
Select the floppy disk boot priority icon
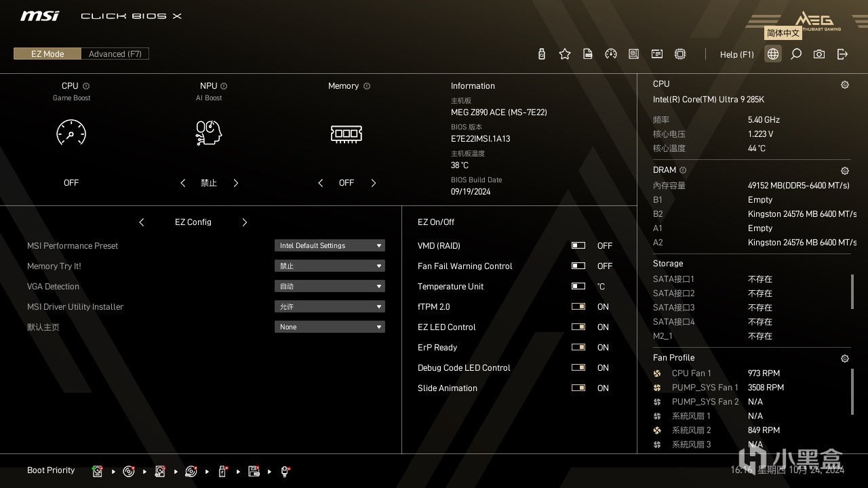pyautogui.click(x=254, y=471)
